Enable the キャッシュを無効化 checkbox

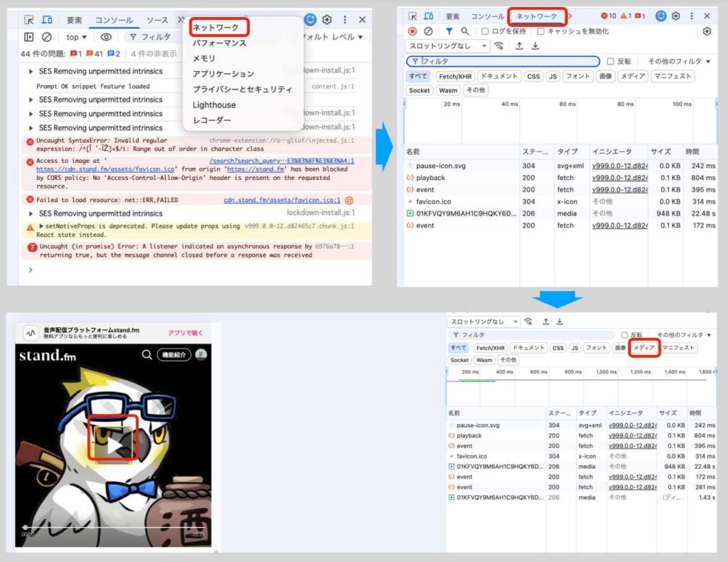[541, 31]
